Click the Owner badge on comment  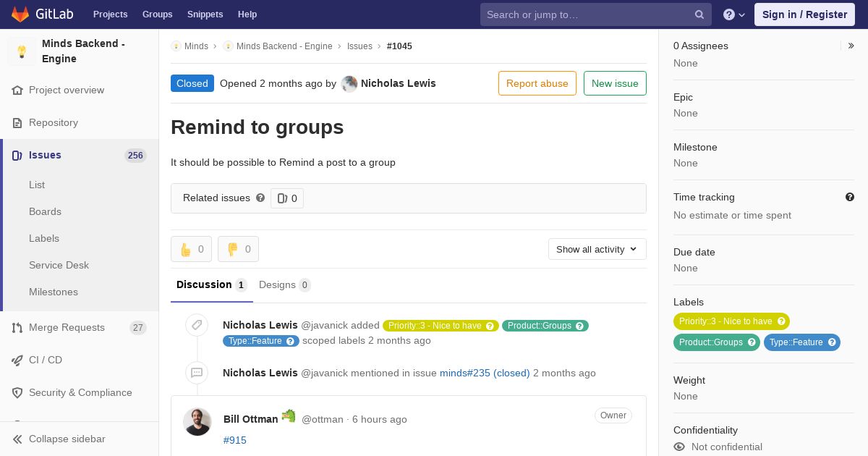click(613, 415)
